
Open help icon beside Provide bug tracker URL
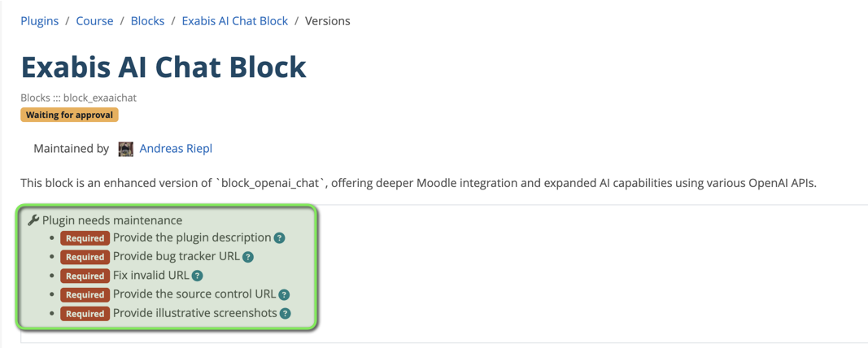pos(248,257)
